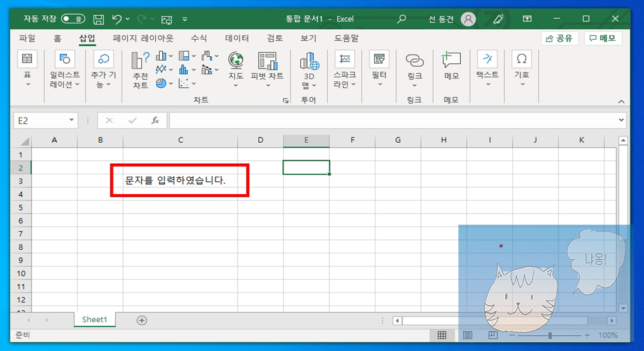Screen dimensions: 644x351
Task: Switch to the 검토 (Review) tab
Action: (x=275, y=38)
